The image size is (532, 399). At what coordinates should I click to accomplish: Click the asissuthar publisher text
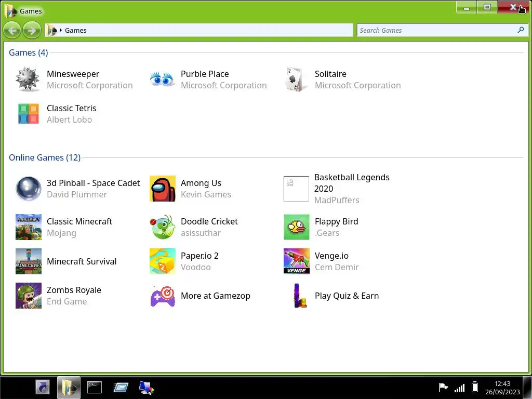pyautogui.click(x=201, y=233)
